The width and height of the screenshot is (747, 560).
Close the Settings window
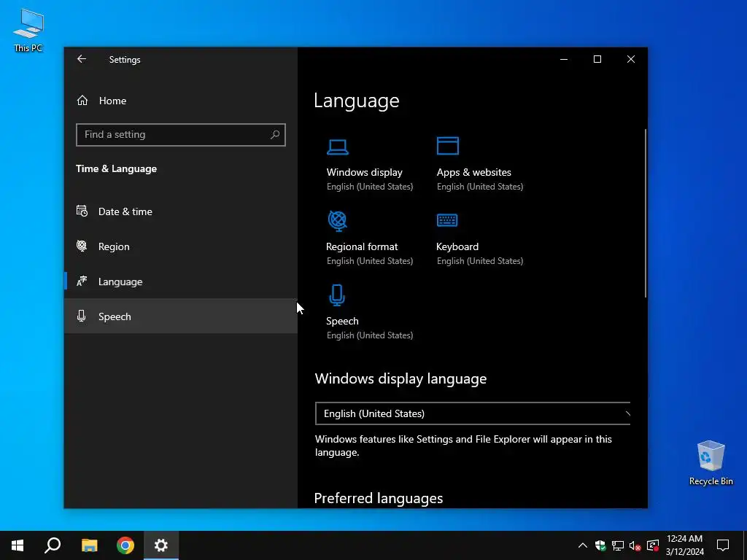pyautogui.click(x=631, y=59)
